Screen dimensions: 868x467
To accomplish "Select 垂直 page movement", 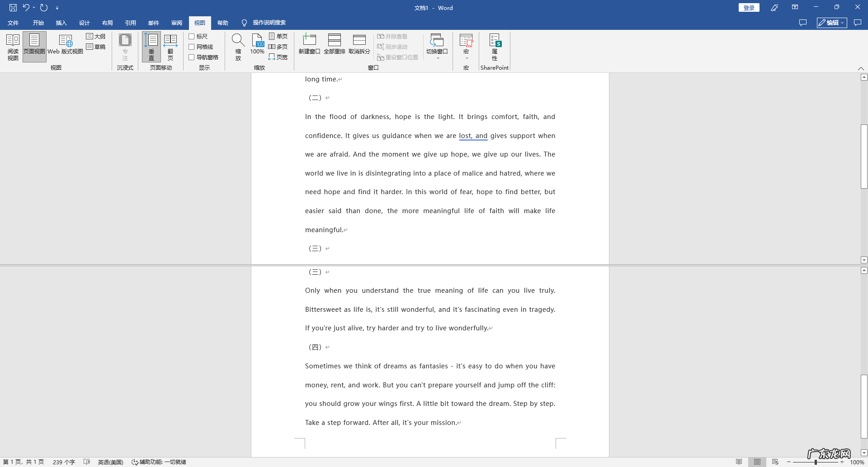I will click(151, 47).
